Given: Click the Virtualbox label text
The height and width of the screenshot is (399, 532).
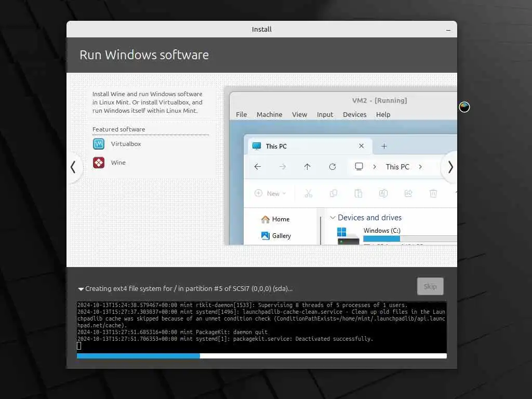Looking at the screenshot, I should [126, 144].
